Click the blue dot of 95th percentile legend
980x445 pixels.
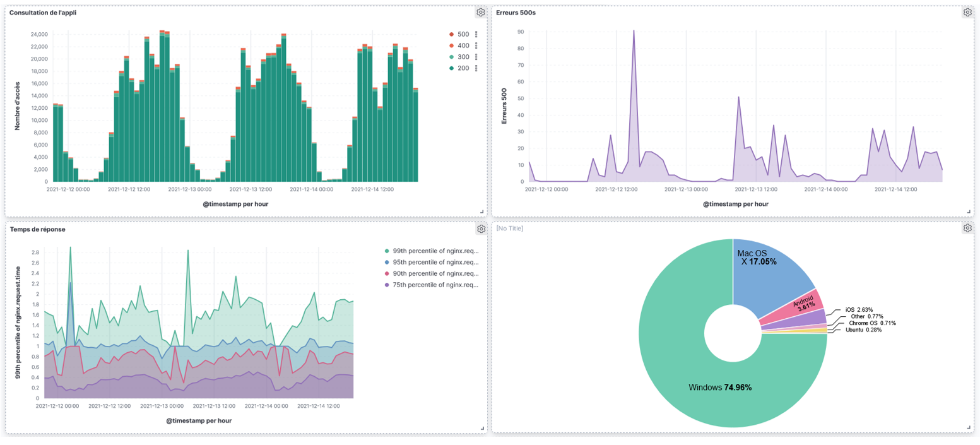(x=387, y=262)
